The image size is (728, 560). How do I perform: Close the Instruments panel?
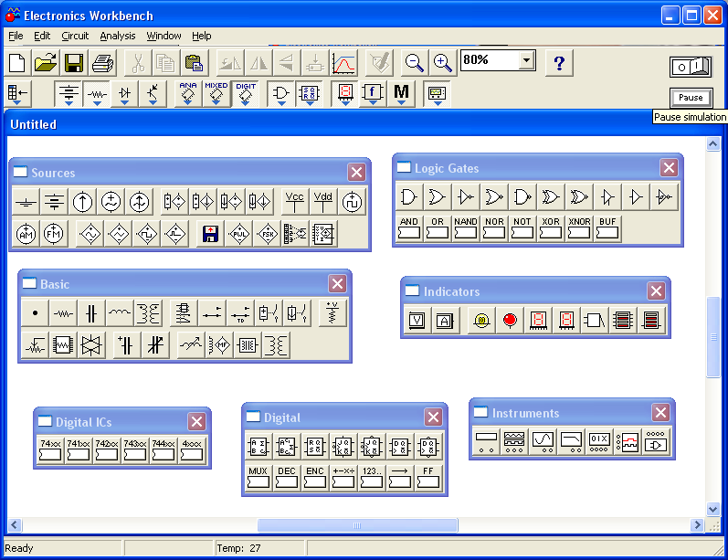click(x=660, y=412)
